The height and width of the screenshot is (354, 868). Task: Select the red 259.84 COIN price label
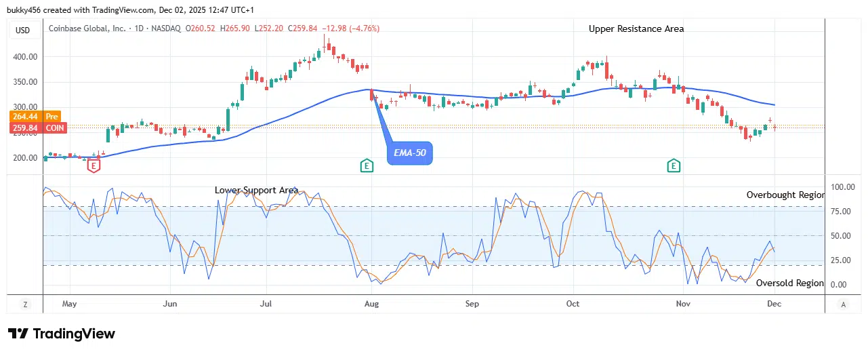tap(24, 127)
